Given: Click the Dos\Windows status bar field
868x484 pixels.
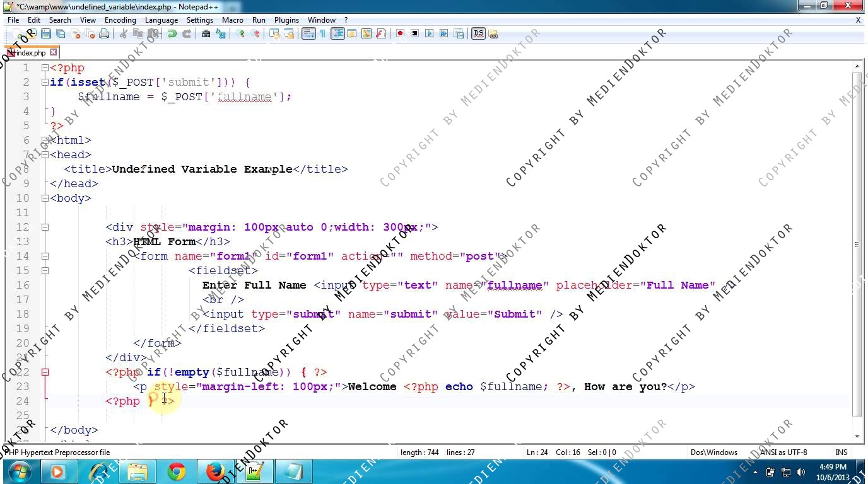Looking at the screenshot, I should (x=713, y=452).
